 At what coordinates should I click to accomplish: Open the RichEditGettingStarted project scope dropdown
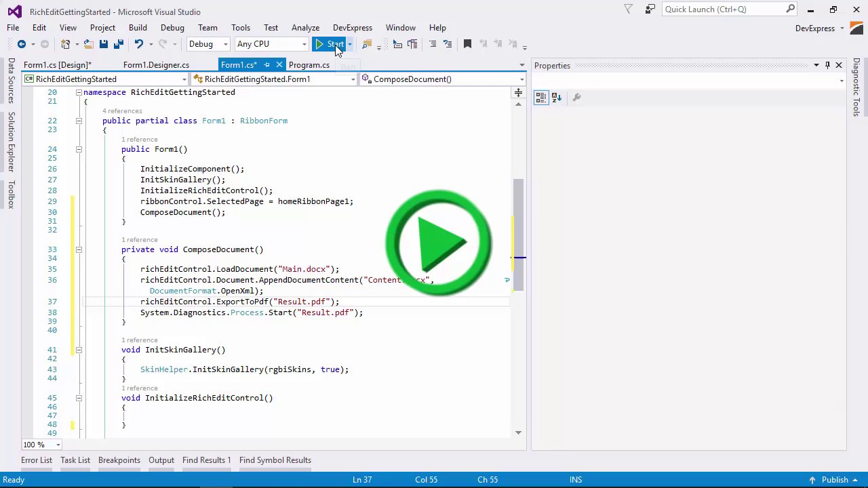click(105, 79)
